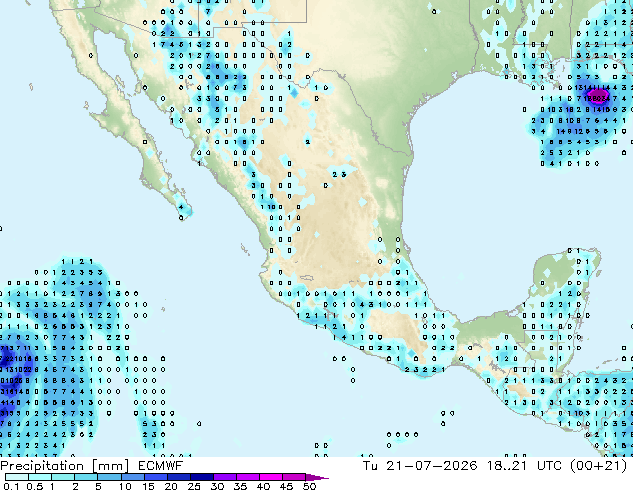
Task: Click the 0.5–1 mm legend swatch
Action: tap(40, 477)
